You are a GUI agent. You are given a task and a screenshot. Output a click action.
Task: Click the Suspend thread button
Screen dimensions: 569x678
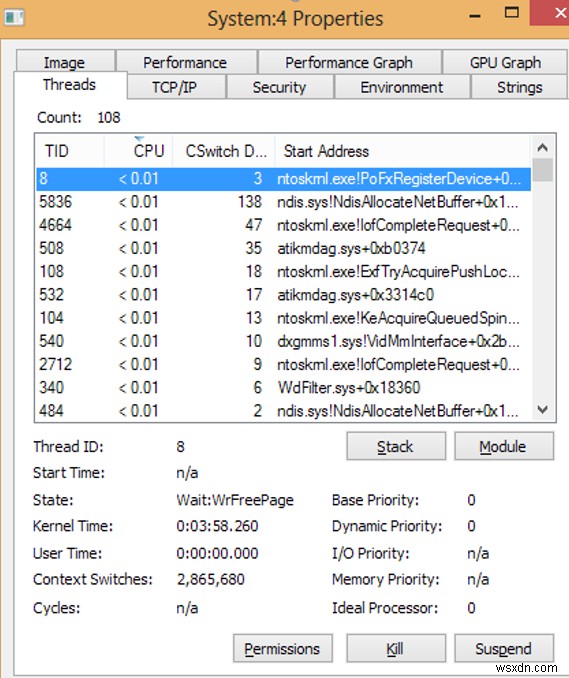tap(504, 649)
